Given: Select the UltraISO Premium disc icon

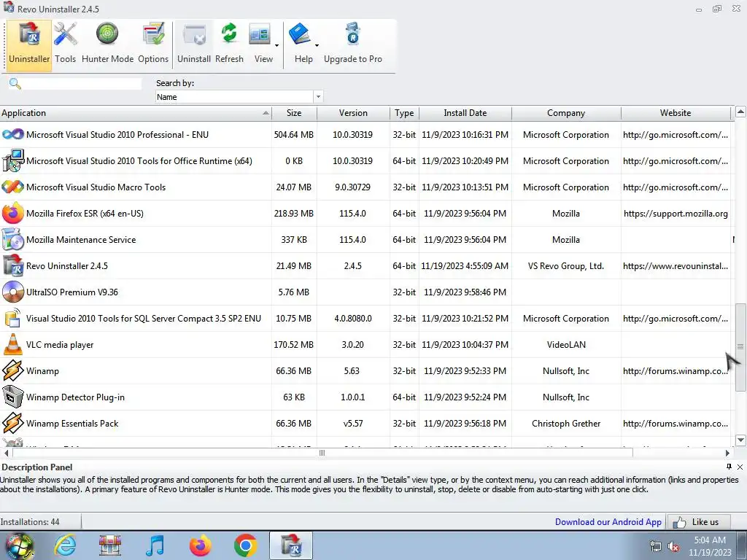Looking at the screenshot, I should (13, 292).
